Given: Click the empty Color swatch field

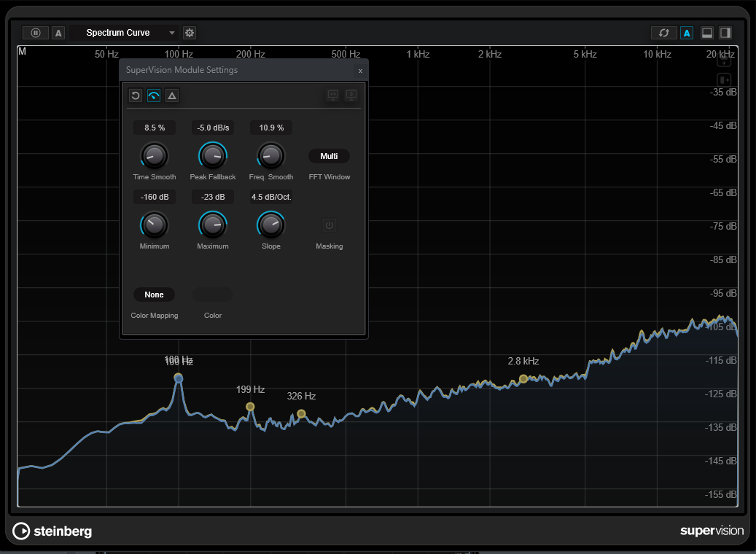Looking at the screenshot, I should (213, 294).
